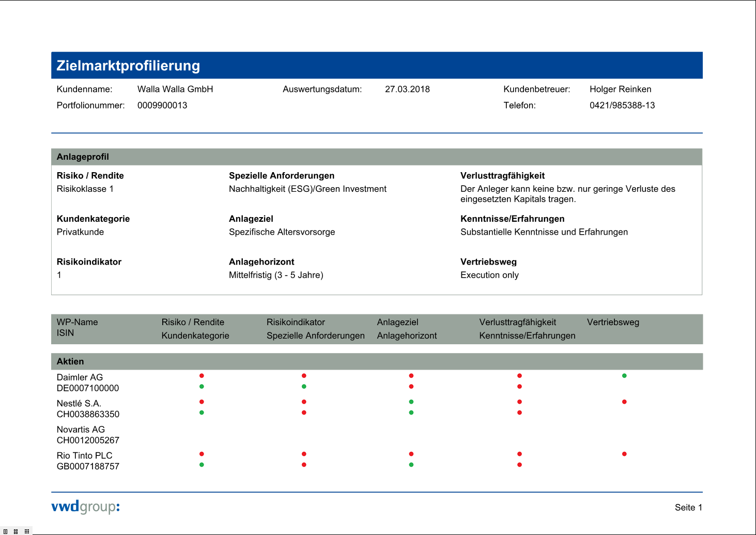Click Nestlé's green Anlageziel status dot
Image resolution: width=756 pixels, height=535 pixels.
coord(411,402)
